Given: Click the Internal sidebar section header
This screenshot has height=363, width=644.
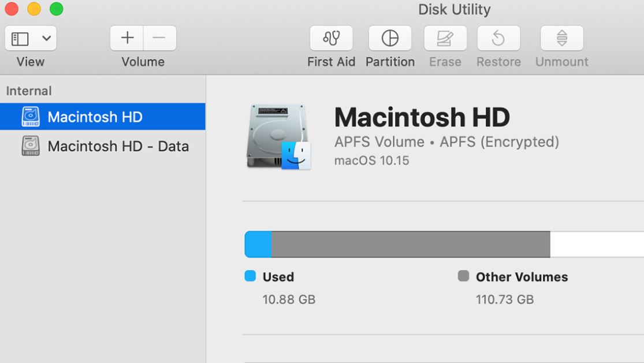Looking at the screenshot, I should pos(29,91).
